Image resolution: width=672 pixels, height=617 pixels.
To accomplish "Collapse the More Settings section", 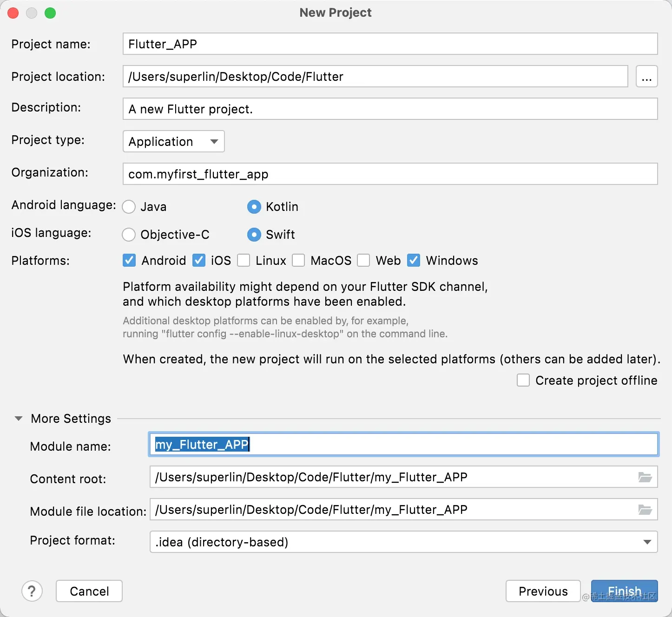I will [x=19, y=419].
